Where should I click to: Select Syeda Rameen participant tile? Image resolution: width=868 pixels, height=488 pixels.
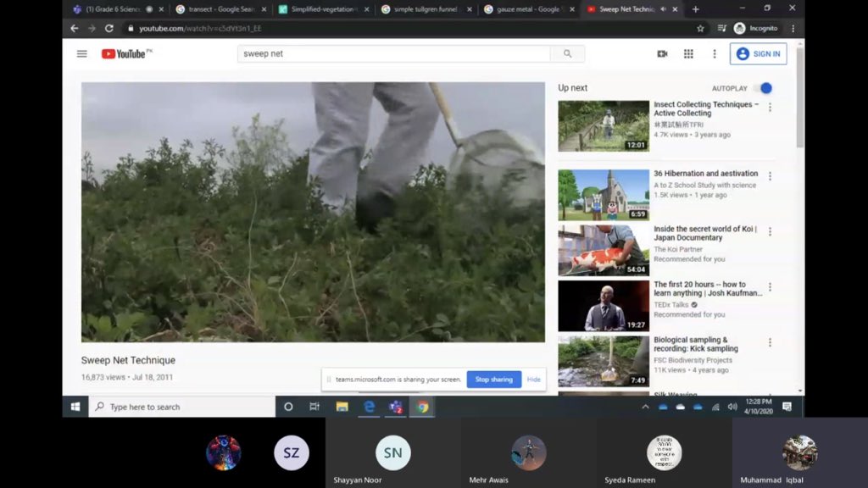click(665, 452)
